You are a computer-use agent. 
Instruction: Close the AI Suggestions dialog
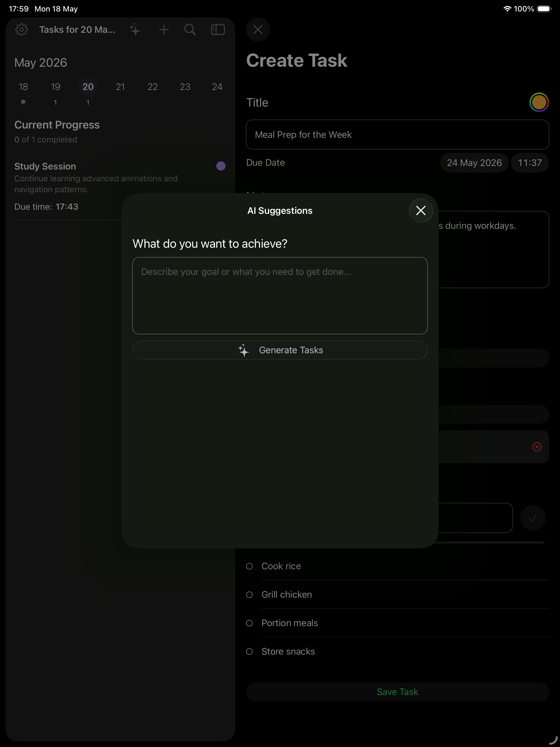[421, 210]
